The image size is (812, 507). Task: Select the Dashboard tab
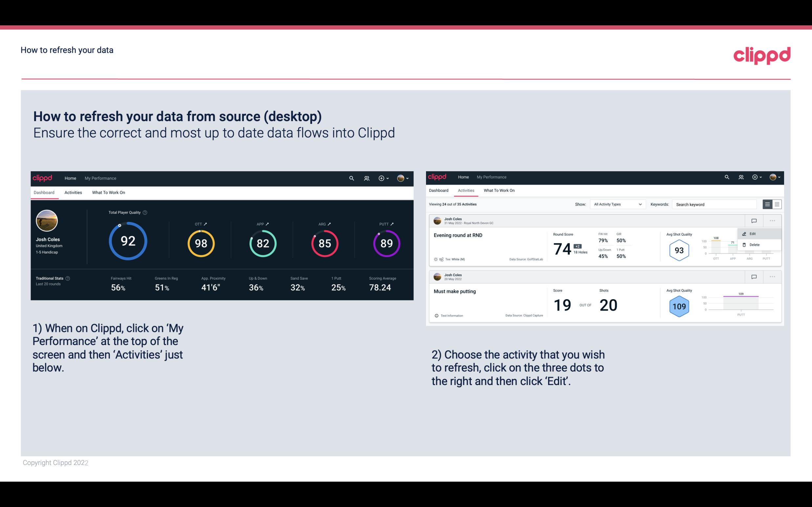coord(44,192)
